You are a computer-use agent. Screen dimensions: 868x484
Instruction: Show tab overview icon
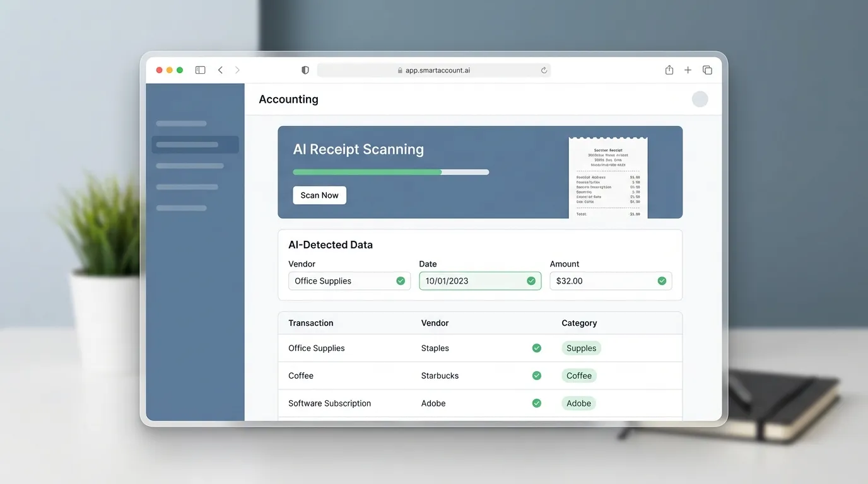click(707, 70)
